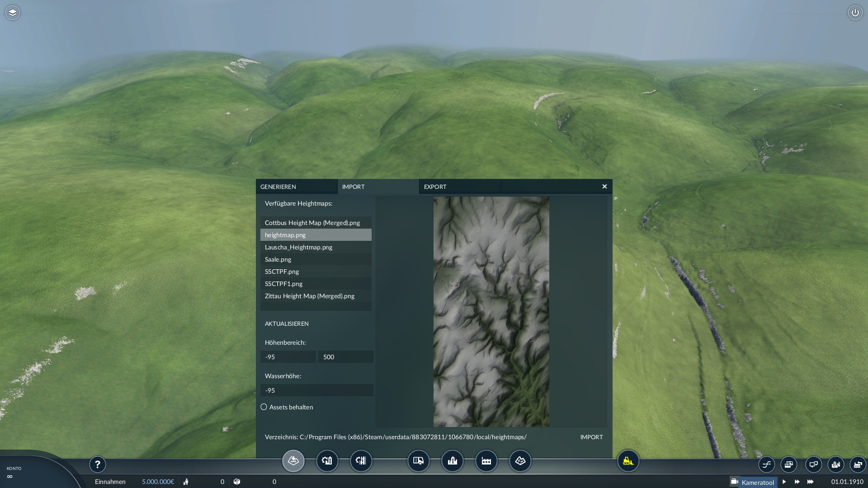Start game at normal play speed

click(784, 482)
